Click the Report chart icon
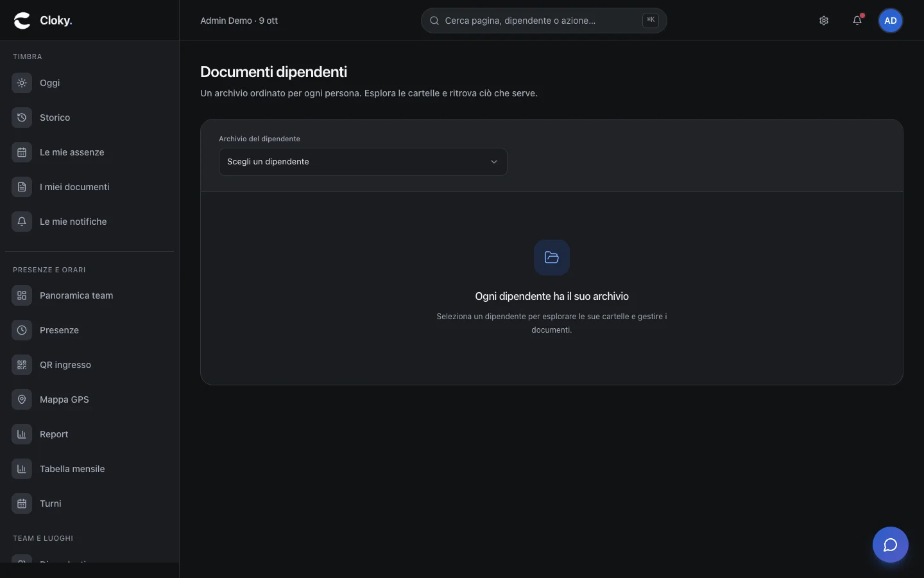Viewport: 924px width, 578px height. pyautogui.click(x=22, y=434)
